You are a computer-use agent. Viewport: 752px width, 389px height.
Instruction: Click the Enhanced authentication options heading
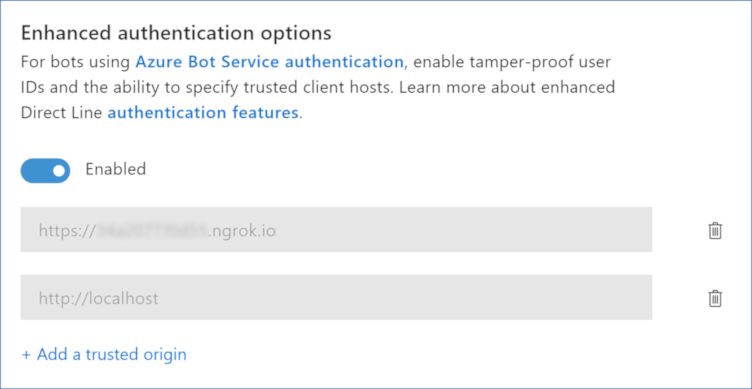[x=176, y=34]
